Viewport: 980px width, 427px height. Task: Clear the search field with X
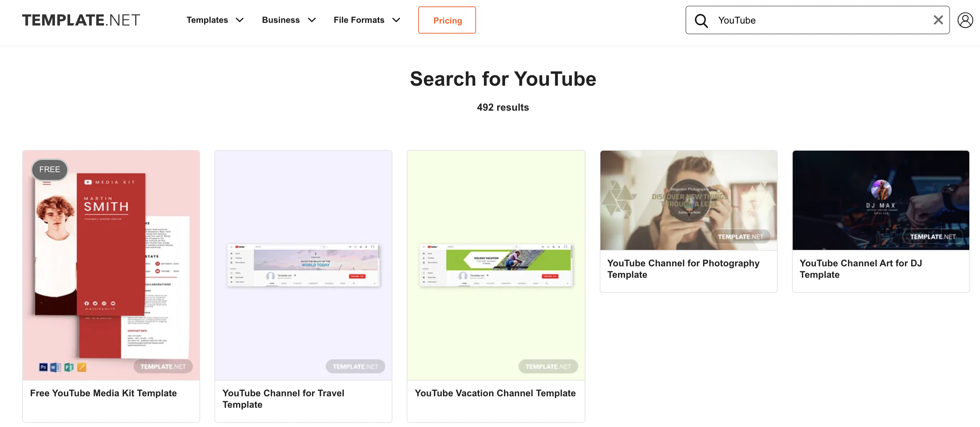point(938,20)
